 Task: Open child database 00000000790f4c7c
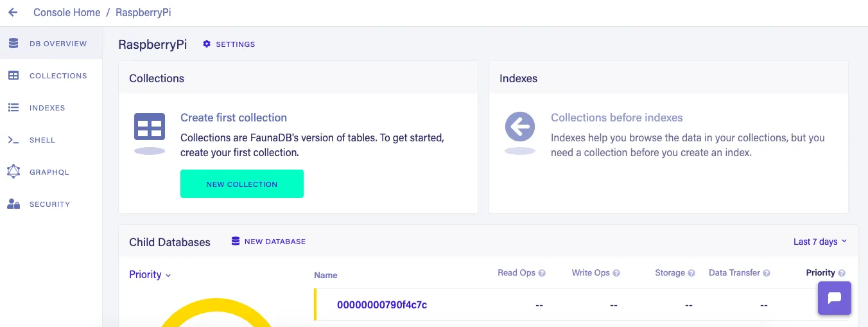[x=382, y=305]
